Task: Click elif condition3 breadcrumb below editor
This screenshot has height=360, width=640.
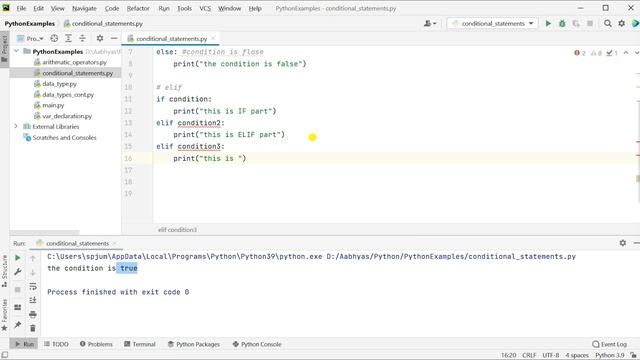Action: (x=177, y=230)
